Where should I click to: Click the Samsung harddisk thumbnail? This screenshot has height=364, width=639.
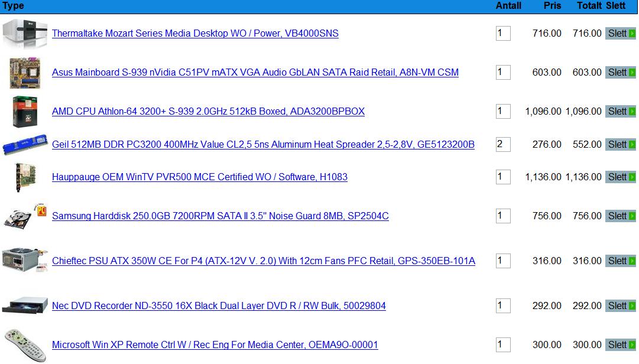[x=25, y=216]
